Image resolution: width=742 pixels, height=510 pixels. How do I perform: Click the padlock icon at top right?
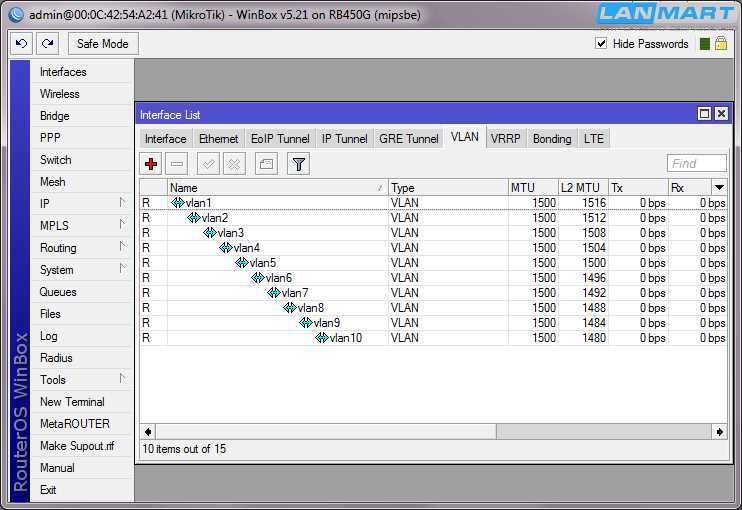[721, 44]
